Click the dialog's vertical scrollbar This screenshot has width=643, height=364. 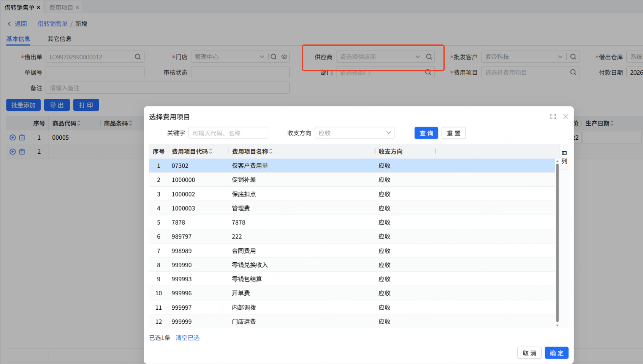coord(557,243)
